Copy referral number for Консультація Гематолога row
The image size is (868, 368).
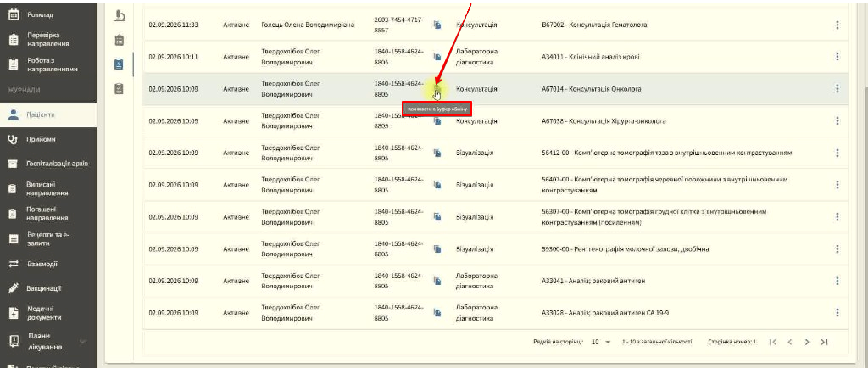tap(437, 25)
